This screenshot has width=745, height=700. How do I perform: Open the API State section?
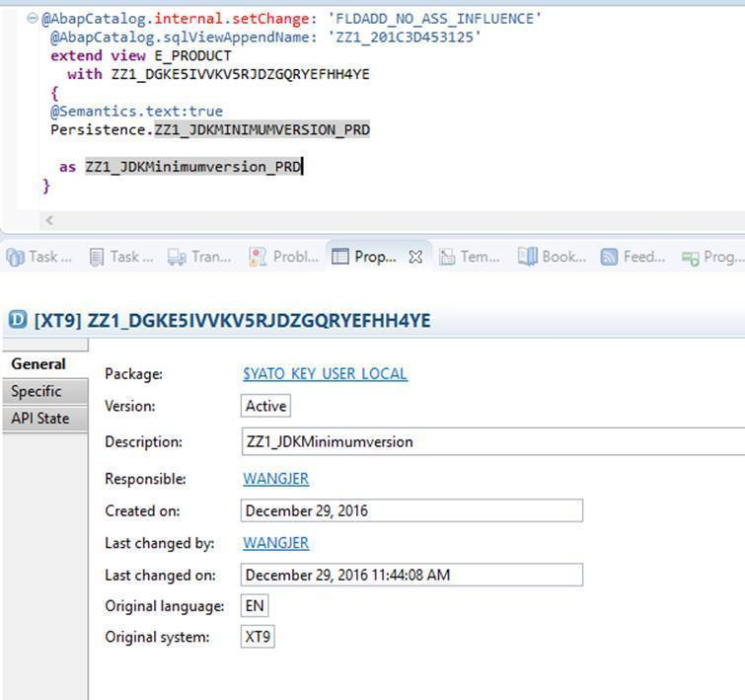44,419
